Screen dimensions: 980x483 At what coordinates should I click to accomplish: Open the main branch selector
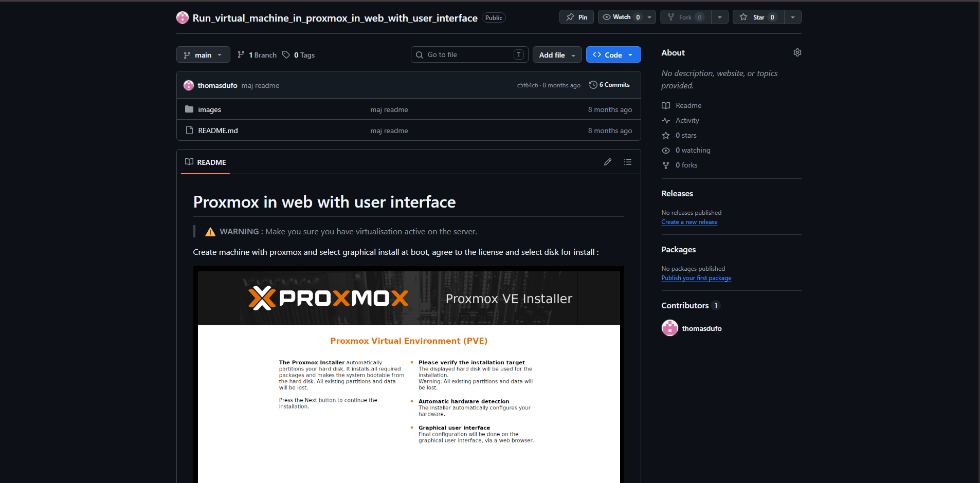(203, 55)
